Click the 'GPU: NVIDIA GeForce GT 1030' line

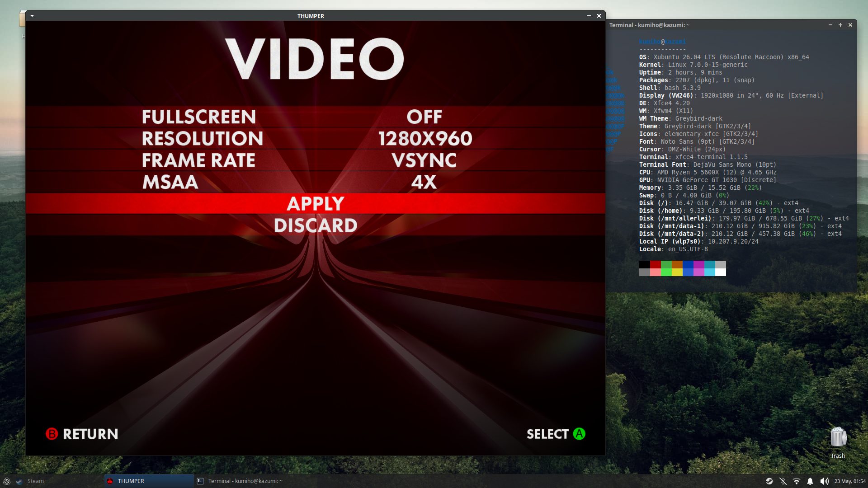pos(708,180)
